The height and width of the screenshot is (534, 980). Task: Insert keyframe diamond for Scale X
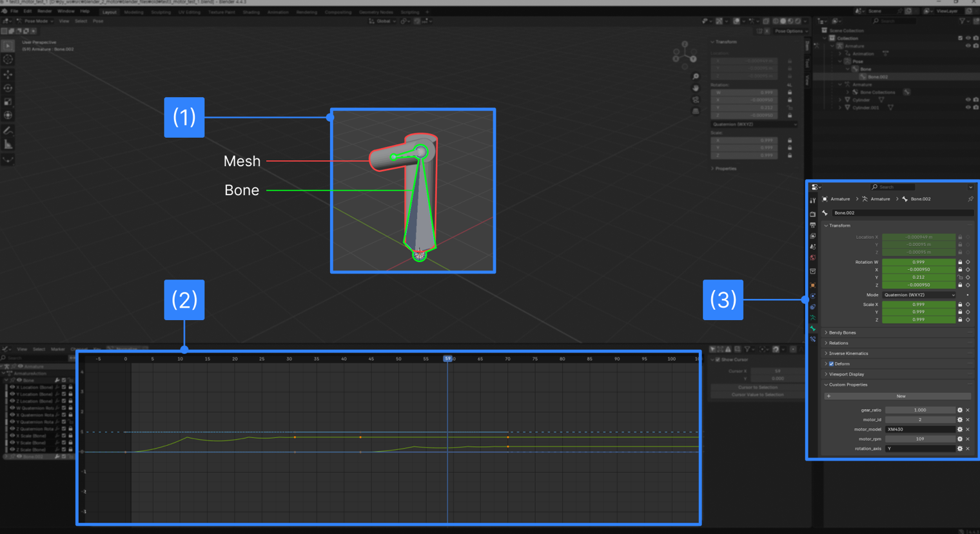(x=968, y=305)
